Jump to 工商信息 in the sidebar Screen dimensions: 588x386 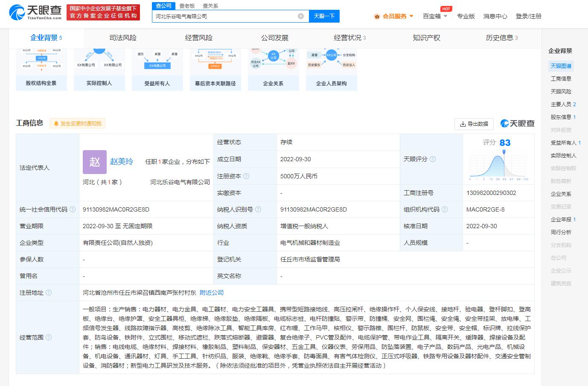point(561,79)
